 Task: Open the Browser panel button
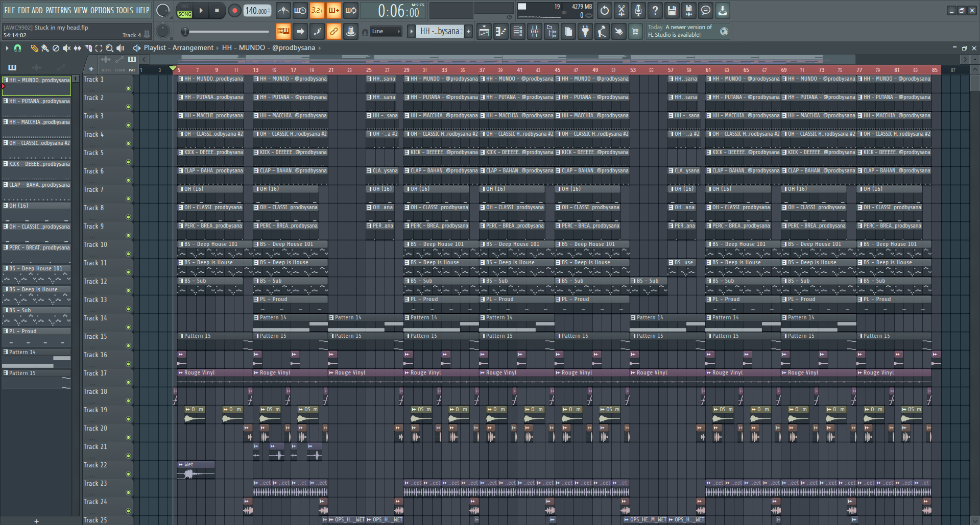click(552, 32)
